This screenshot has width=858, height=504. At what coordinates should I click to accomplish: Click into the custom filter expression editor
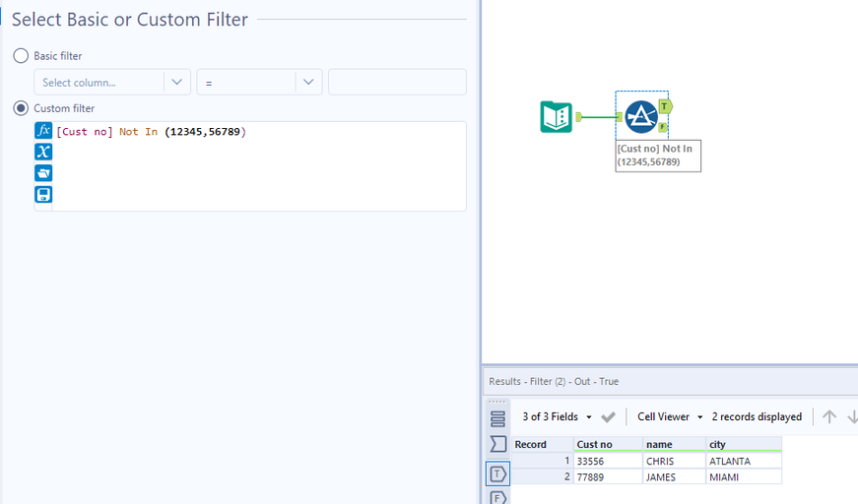coord(259,166)
